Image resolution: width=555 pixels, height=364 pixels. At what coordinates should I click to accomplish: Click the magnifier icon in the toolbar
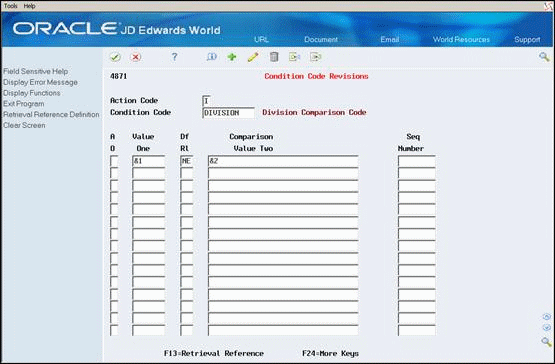click(544, 57)
